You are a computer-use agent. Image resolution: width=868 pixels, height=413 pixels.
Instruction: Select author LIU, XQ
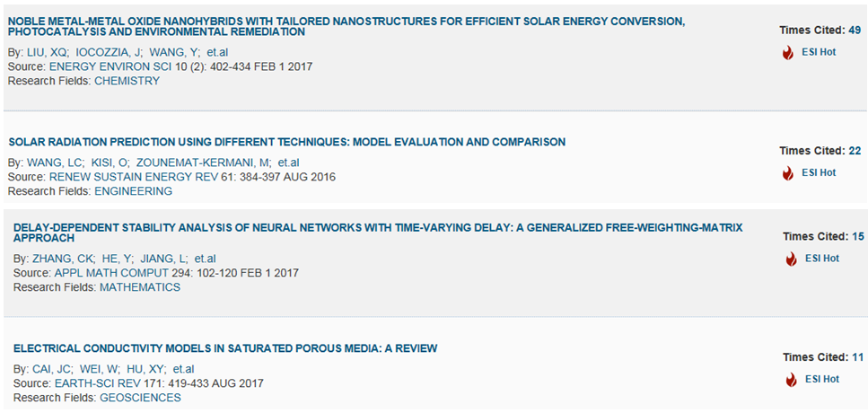coord(47,53)
